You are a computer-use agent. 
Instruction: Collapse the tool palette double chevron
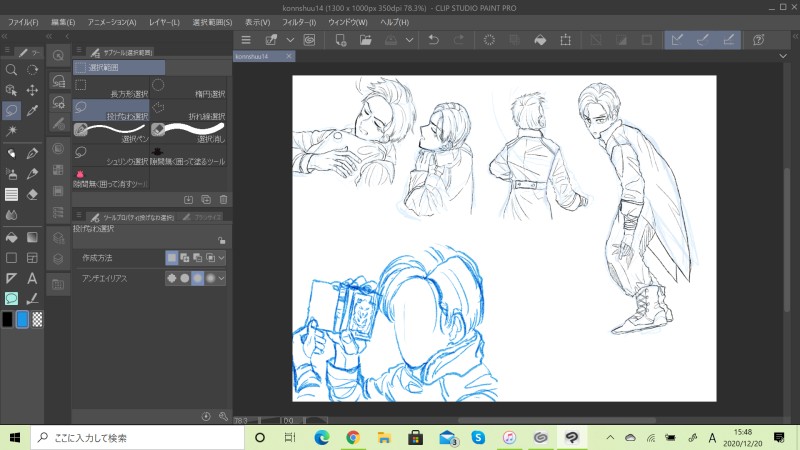point(5,36)
